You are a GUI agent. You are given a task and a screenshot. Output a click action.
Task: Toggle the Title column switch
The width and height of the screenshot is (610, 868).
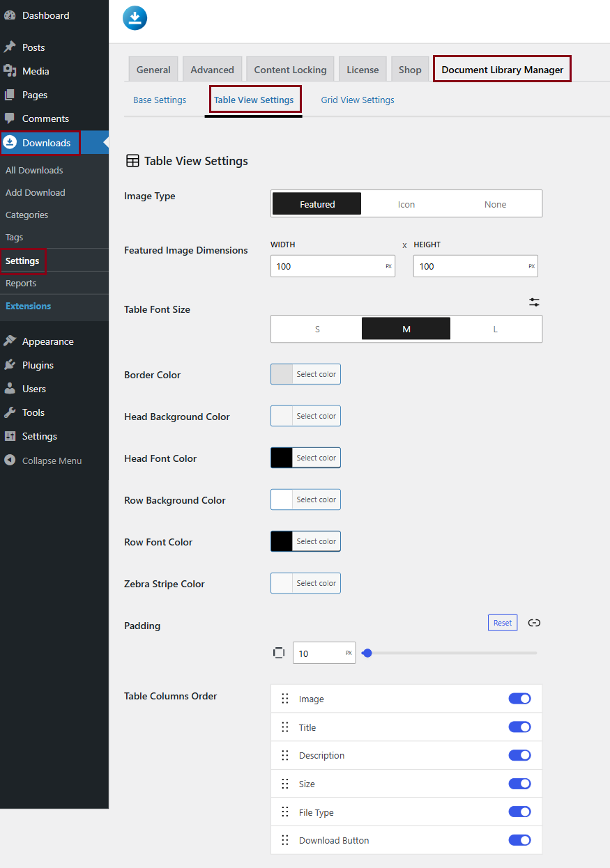point(519,727)
